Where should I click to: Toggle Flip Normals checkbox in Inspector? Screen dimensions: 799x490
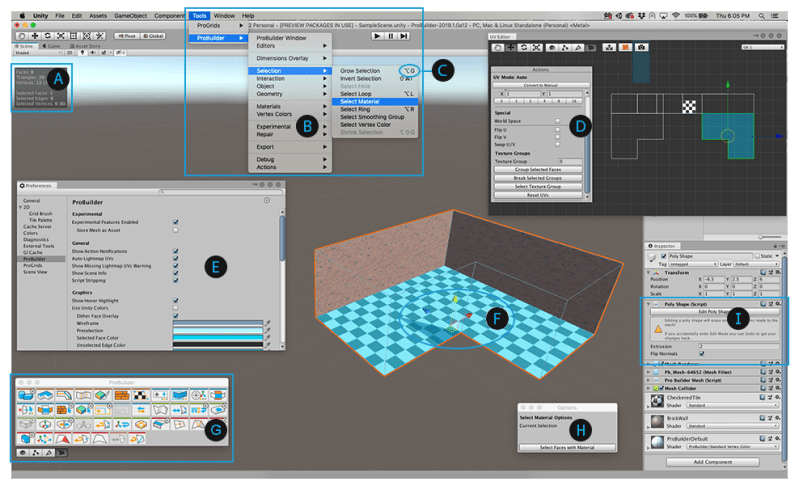click(702, 353)
